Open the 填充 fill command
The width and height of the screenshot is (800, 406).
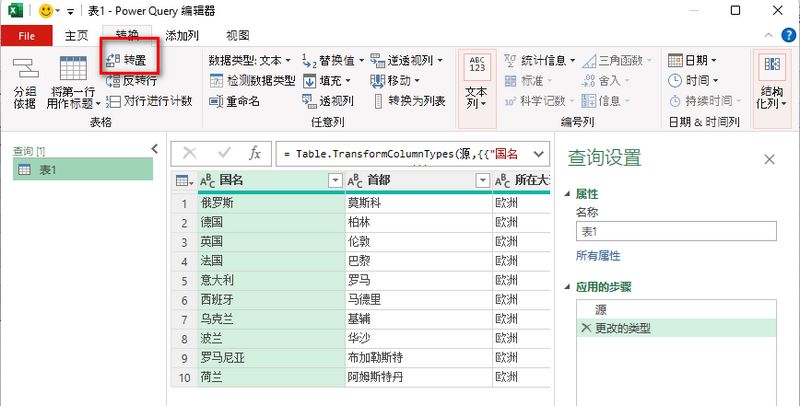[327, 81]
